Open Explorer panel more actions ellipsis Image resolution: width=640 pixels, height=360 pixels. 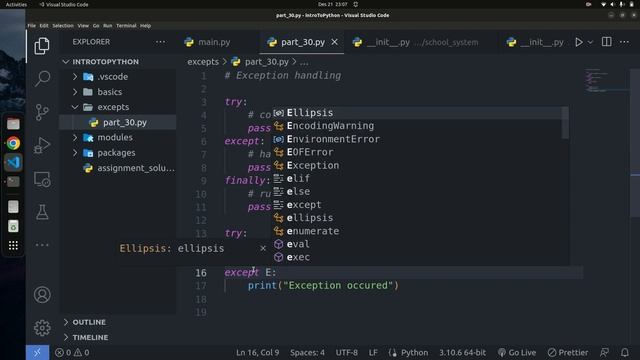click(x=160, y=42)
